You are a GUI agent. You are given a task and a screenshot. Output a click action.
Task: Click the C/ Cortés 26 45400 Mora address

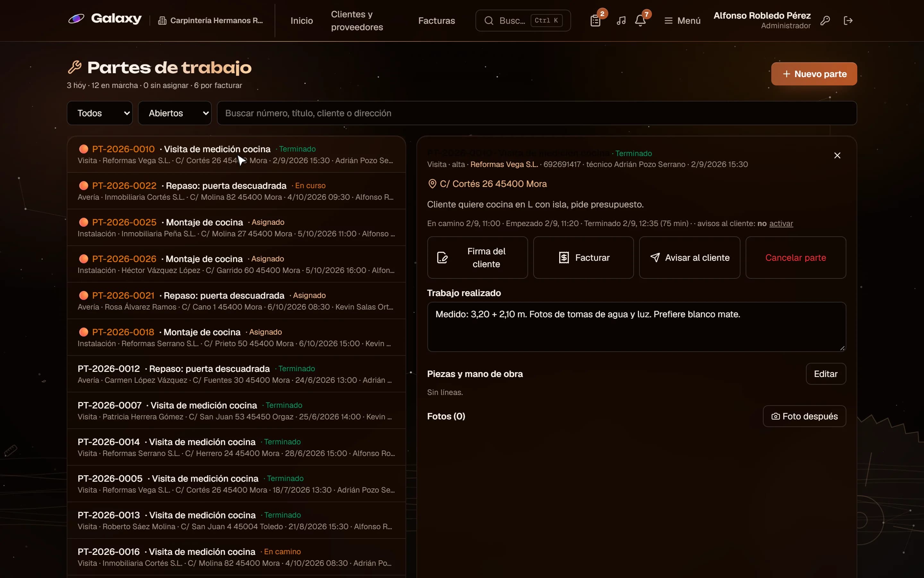pos(493,184)
